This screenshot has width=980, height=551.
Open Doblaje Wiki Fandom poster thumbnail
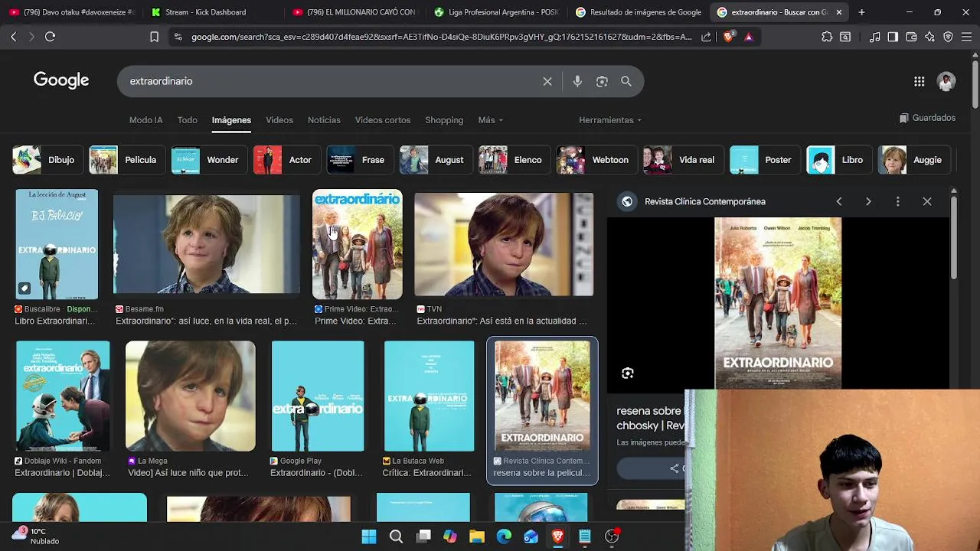click(63, 396)
